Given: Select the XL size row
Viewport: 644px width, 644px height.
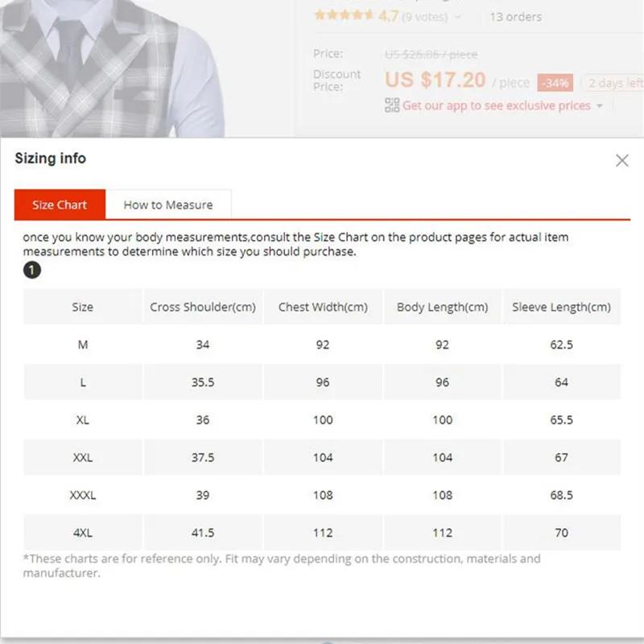Looking at the screenshot, I should point(322,419).
